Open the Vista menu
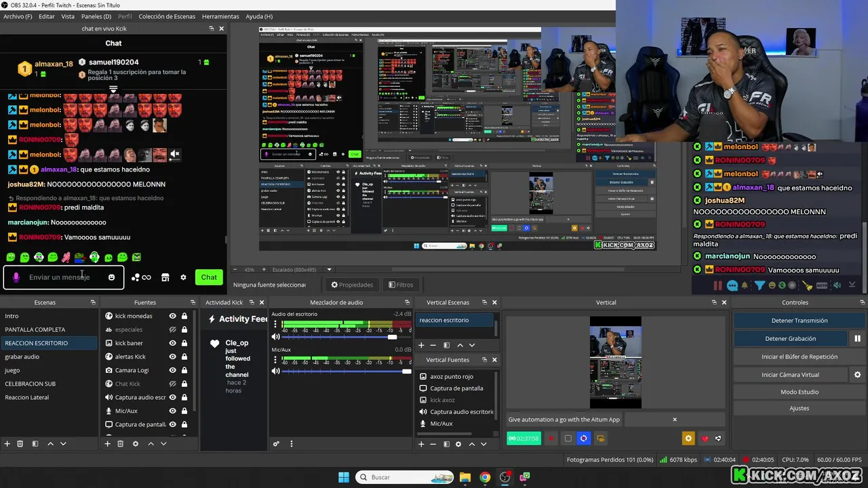The image size is (868, 488). click(68, 16)
